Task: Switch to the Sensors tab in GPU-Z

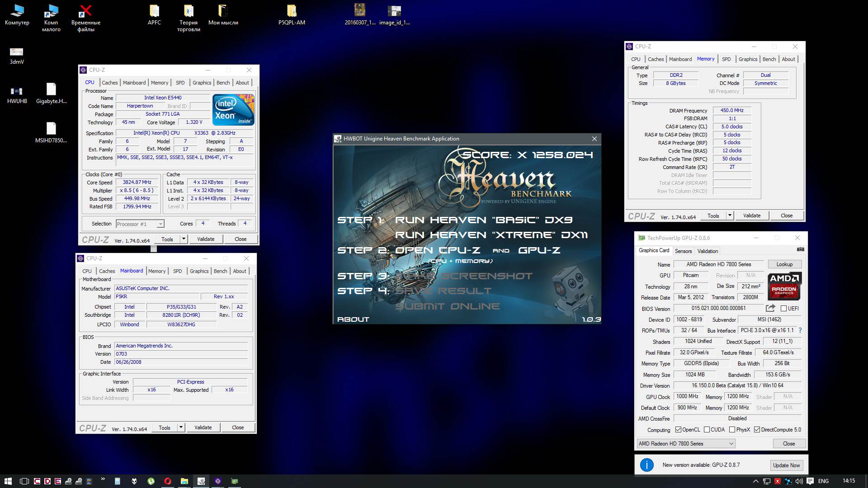Action: 683,251
